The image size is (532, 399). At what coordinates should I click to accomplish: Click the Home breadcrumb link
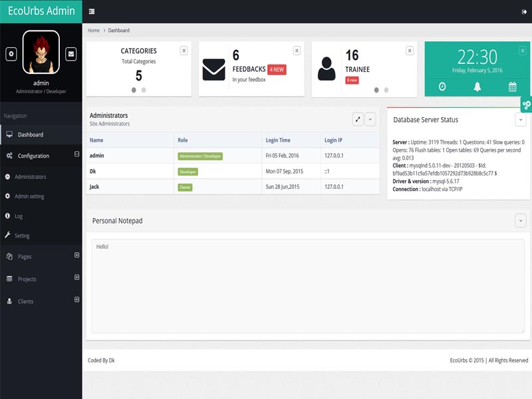94,30
